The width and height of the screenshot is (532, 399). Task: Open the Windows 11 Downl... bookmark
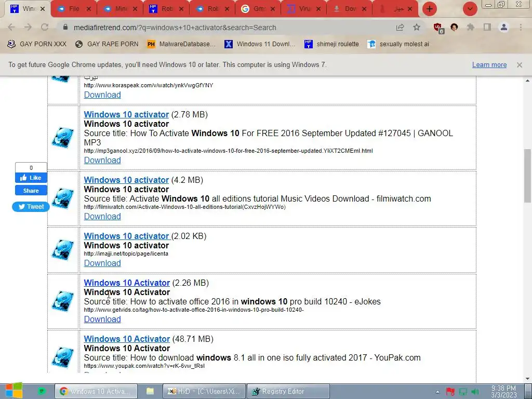[260, 44]
